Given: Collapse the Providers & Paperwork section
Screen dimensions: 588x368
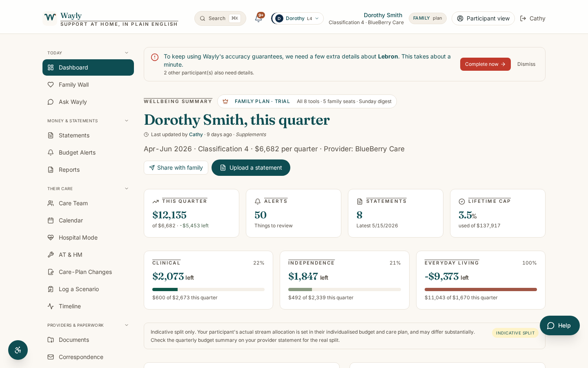Looking at the screenshot, I should (127, 325).
